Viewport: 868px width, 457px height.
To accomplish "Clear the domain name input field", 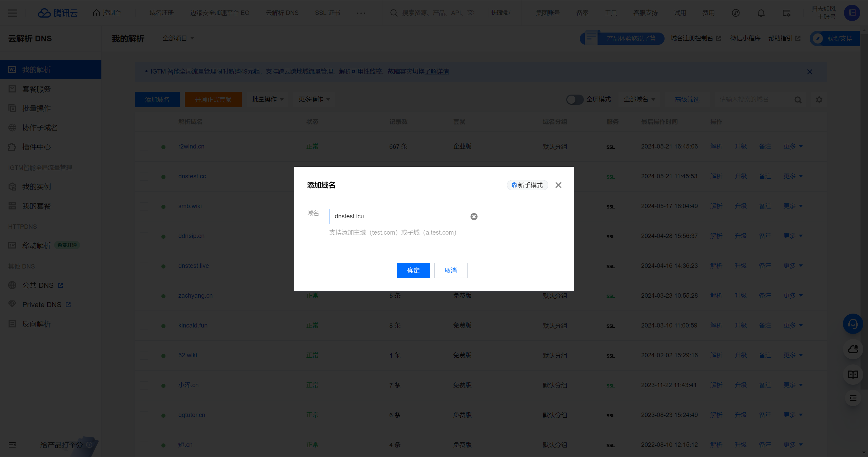I will coord(474,217).
